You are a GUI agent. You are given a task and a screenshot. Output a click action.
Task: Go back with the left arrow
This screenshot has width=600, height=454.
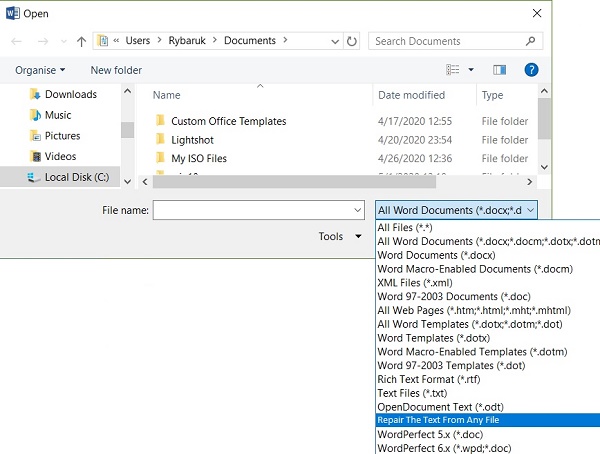click(16, 41)
